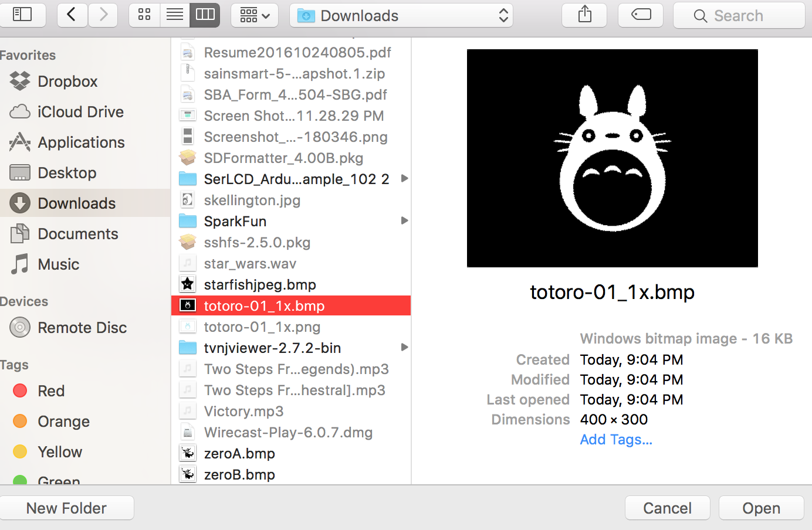Switch to column view
Screen dimensions: 812x530
coord(205,15)
